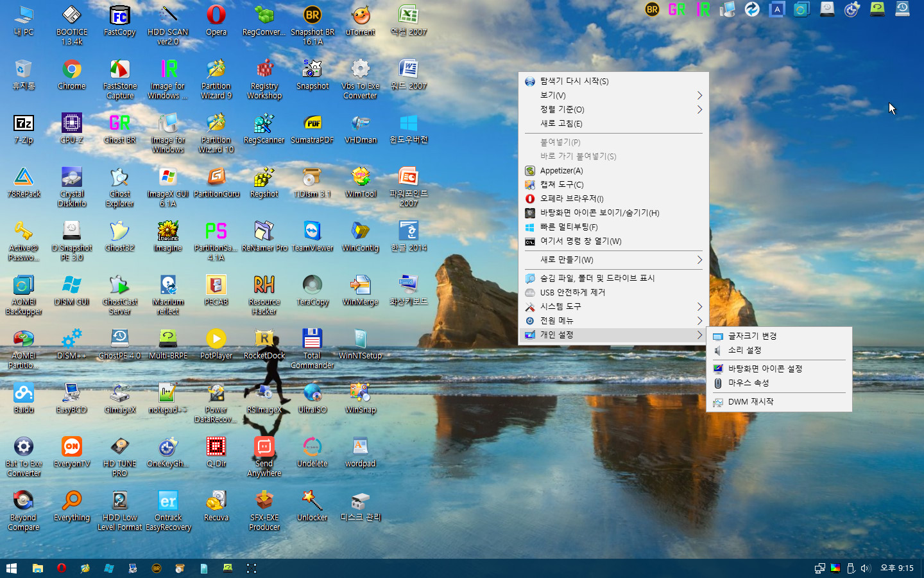Select the Resource Hacker icon
The image size is (924, 578).
(264, 295)
